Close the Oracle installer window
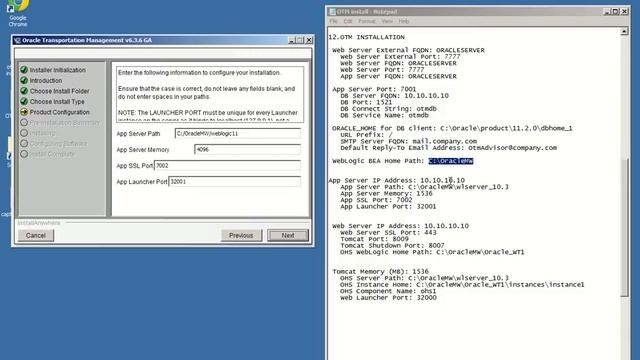The width and height of the screenshot is (640, 360). [309, 40]
